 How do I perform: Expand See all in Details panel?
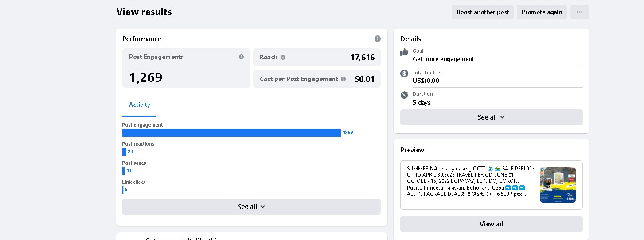point(491,117)
